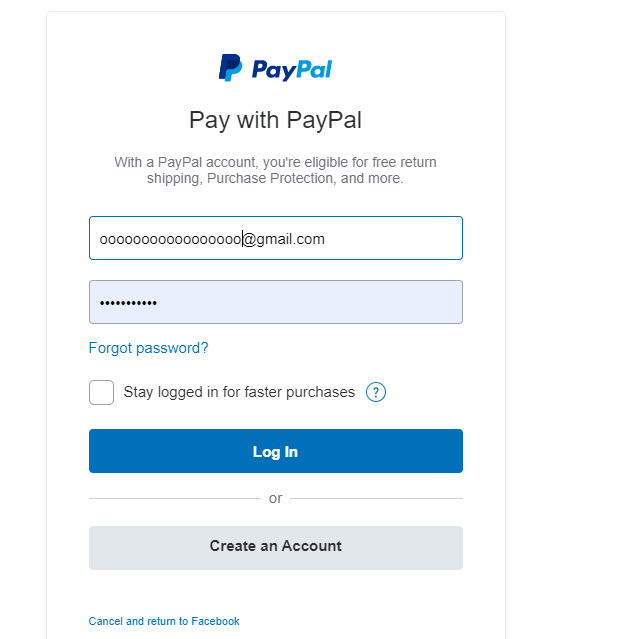
Task: Place cursor after '.com' in email field
Action: (x=325, y=239)
